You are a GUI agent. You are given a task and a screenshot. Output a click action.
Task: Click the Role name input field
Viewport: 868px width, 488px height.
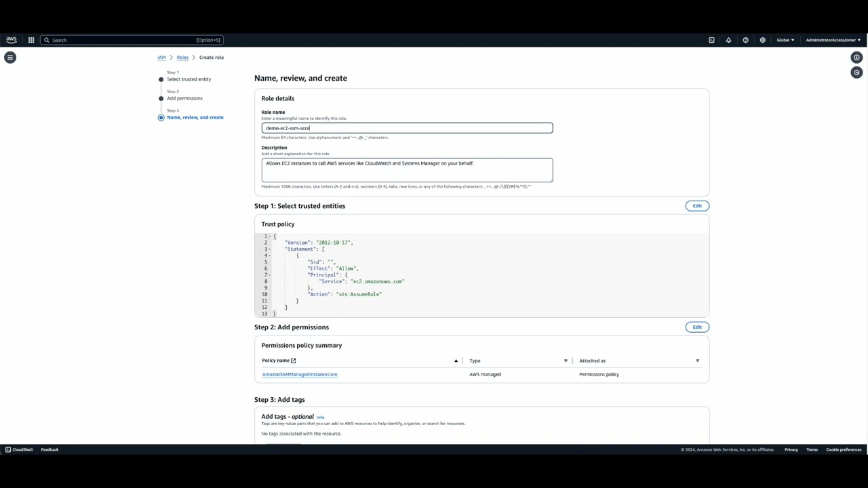tap(407, 128)
